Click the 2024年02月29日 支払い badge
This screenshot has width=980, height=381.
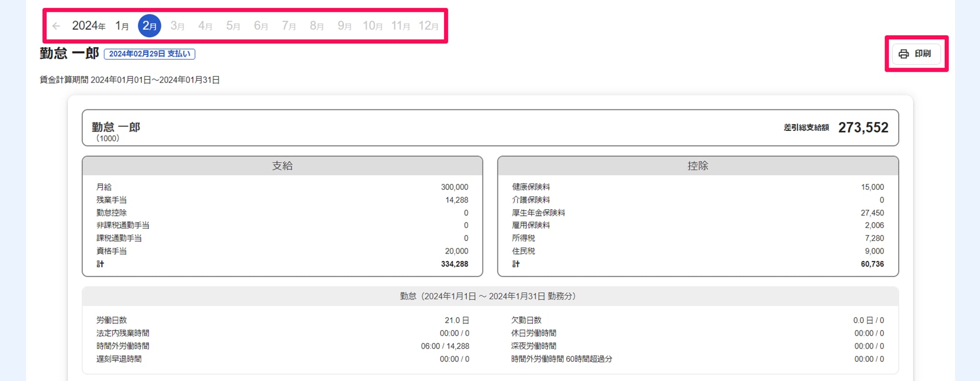click(149, 54)
